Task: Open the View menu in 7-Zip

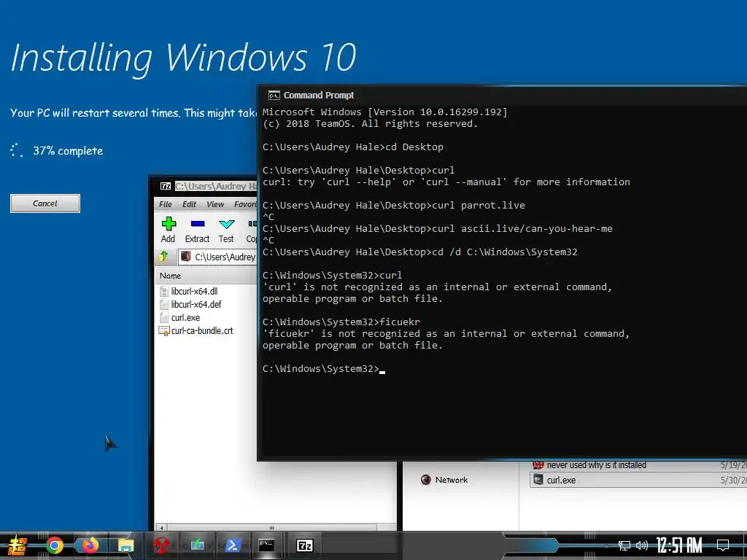Action: tap(215, 204)
